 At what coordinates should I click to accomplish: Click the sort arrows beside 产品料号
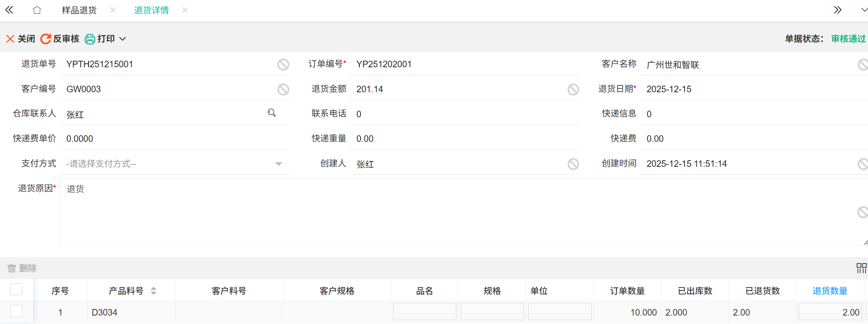coord(154,291)
